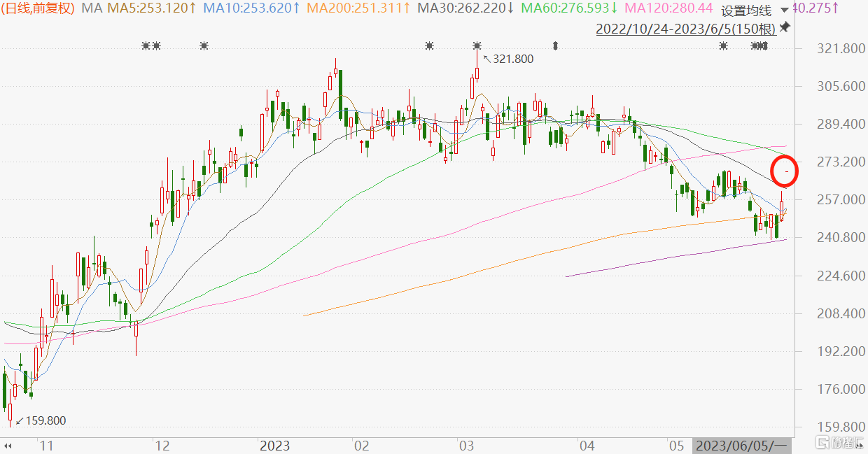Click the highlighted 2023/06/05 date box
868x454 pixels.
point(743,446)
